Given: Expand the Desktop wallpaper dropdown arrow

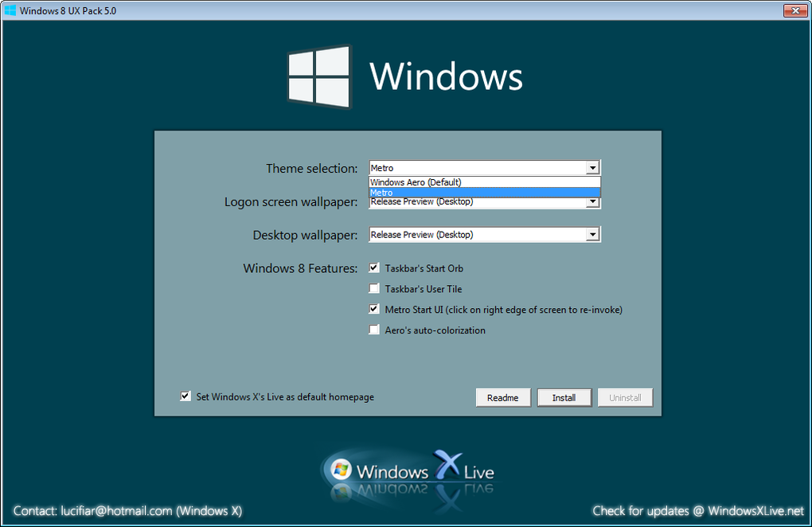Looking at the screenshot, I should (x=593, y=235).
